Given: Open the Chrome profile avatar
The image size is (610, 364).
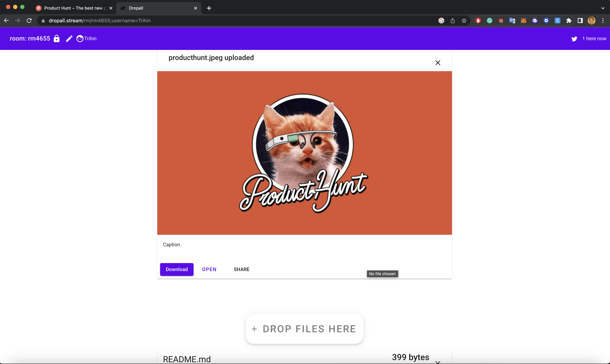Looking at the screenshot, I should [x=592, y=21].
